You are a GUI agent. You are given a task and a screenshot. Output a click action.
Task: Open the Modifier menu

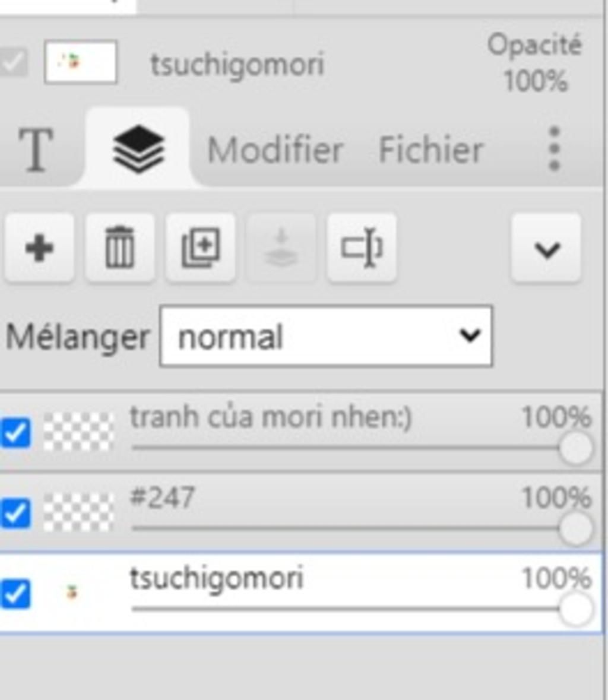(x=275, y=150)
